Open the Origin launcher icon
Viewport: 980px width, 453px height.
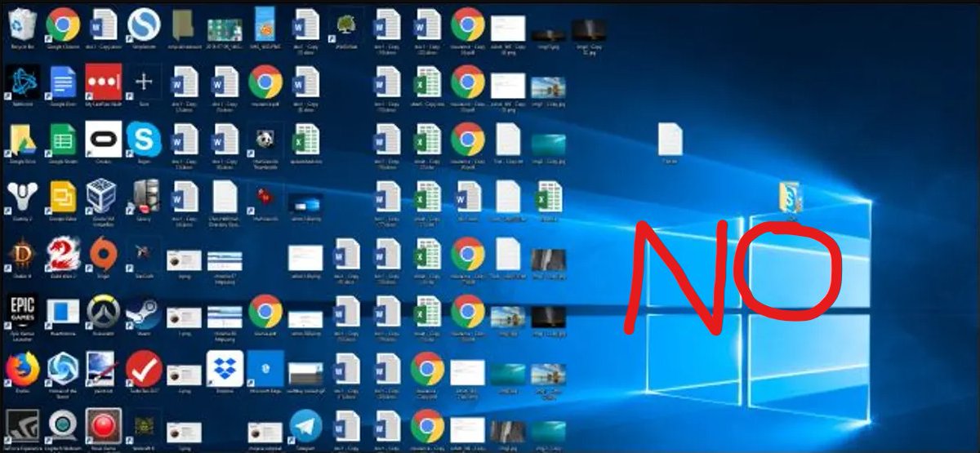(103, 255)
